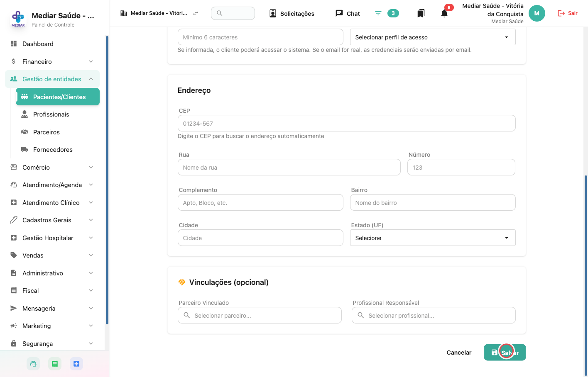The image size is (588, 377).
Task: Open the notifications bell icon
Action: coord(444,13)
